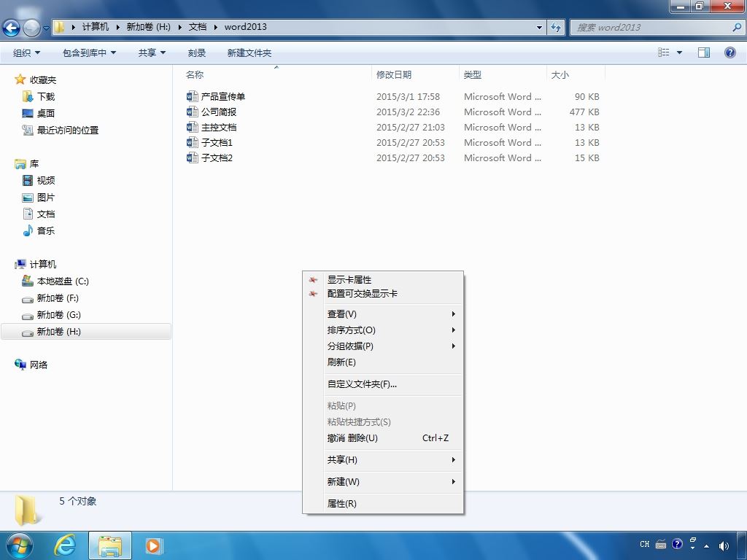Select the 子文档1 Word file icon
The image size is (747, 560).
coord(192,142)
